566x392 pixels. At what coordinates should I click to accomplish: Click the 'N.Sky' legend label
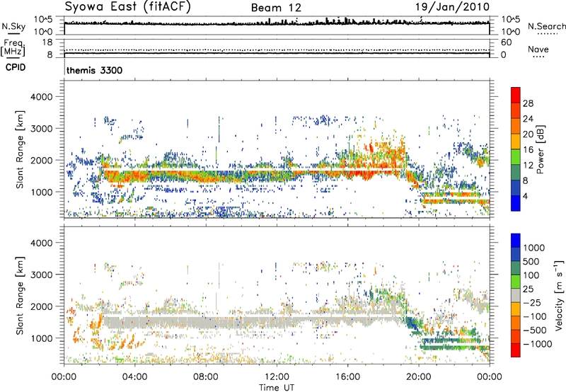(13, 26)
